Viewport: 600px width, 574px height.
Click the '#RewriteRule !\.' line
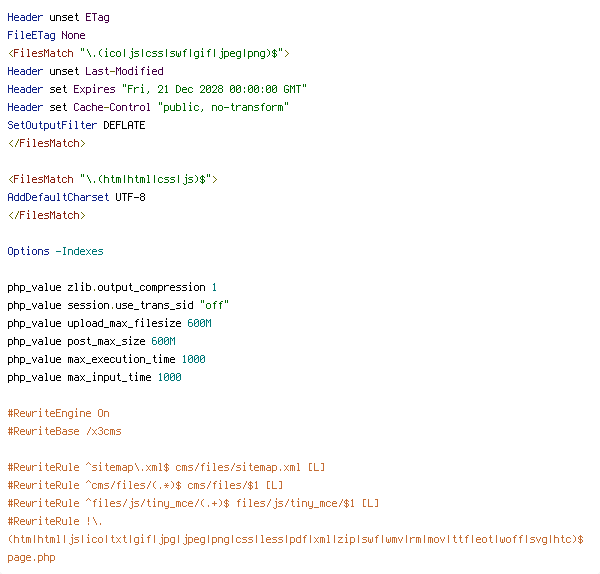(55, 522)
